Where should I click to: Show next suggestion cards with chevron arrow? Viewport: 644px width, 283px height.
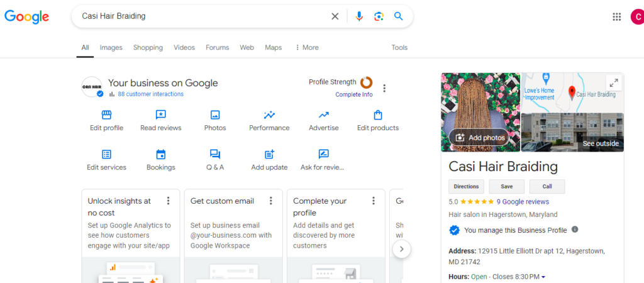pos(402,249)
